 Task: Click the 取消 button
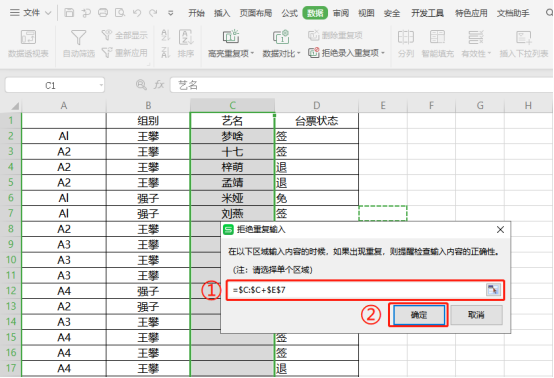pyautogui.click(x=476, y=314)
